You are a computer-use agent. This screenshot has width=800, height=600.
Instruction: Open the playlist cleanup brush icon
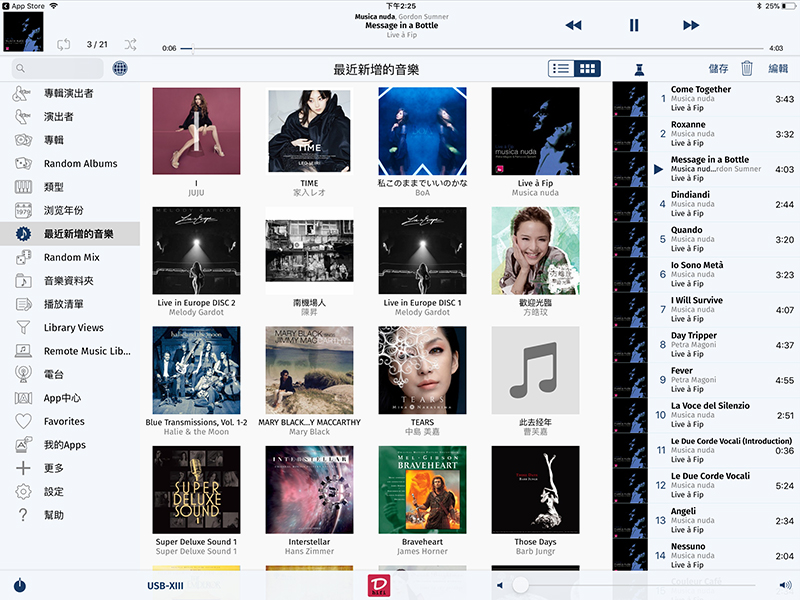[x=637, y=68]
